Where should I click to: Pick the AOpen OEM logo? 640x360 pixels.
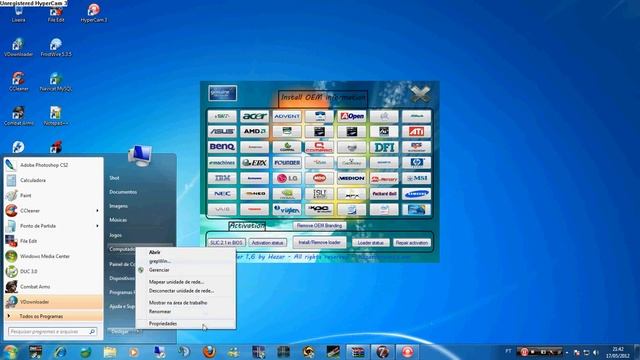[x=352, y=116]
